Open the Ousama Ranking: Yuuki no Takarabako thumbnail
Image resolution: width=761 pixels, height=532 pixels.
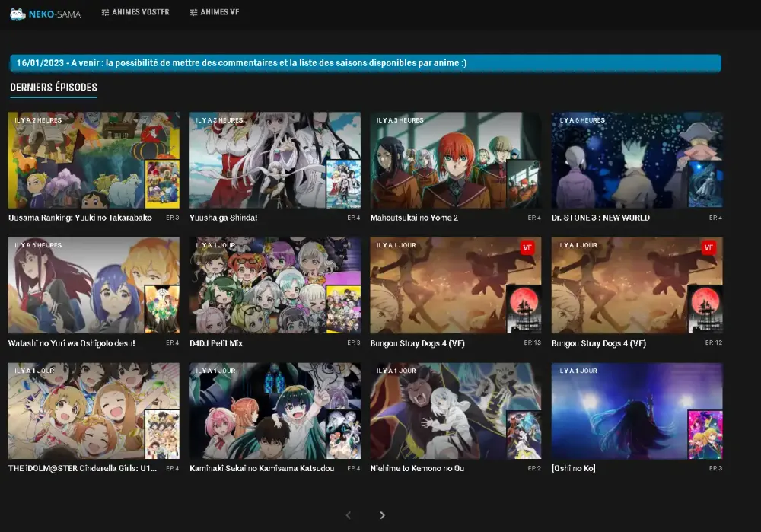coord(94,160)
